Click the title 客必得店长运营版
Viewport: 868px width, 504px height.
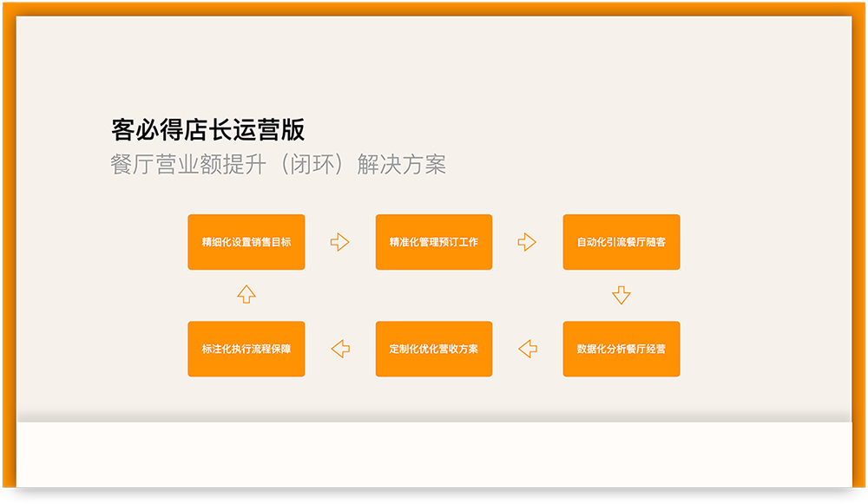[x=208, y=130]
